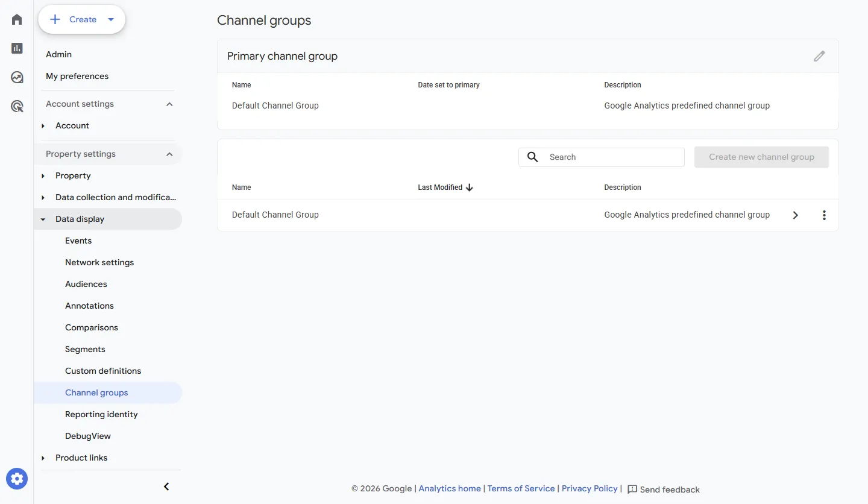Image resolution: width=868 pixels, height=504 pixels.
Task: Open Terms of Service link
Action: 521,488
